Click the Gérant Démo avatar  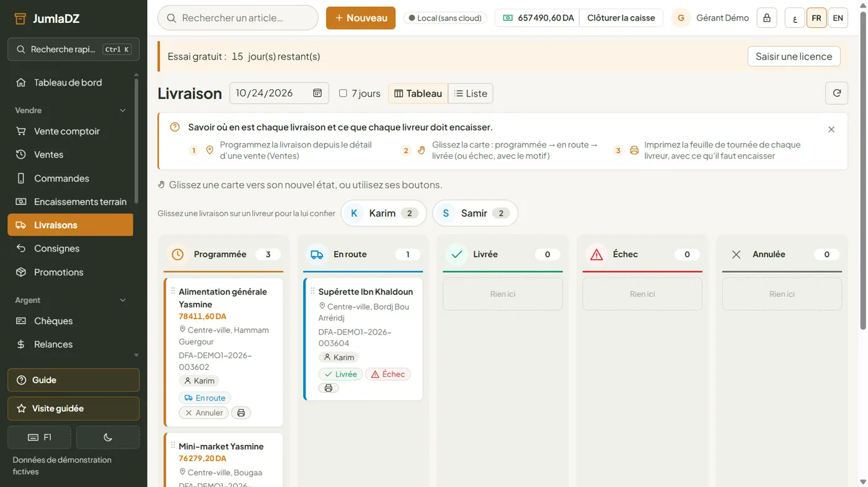(x=681, y=18)
